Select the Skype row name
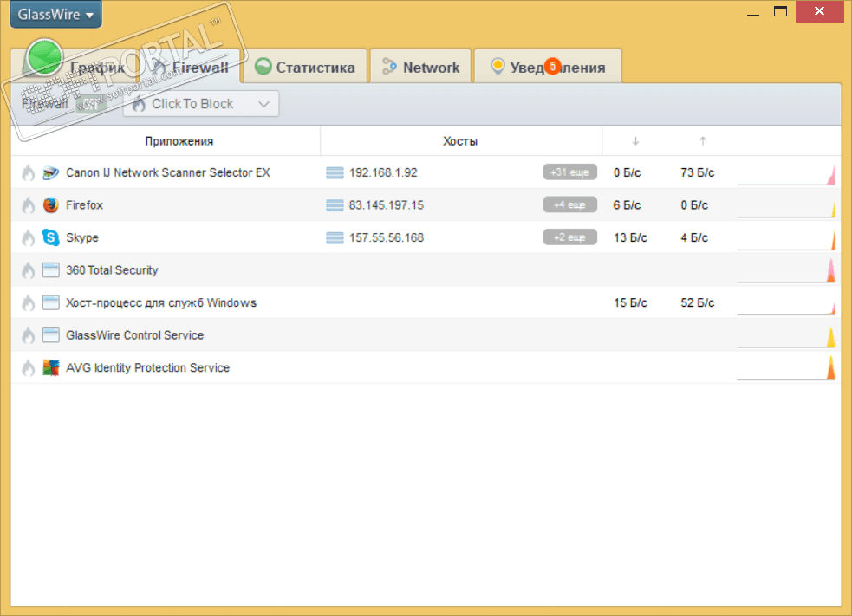Viewport: 852px width, 616px height. (x=82, y=238)
